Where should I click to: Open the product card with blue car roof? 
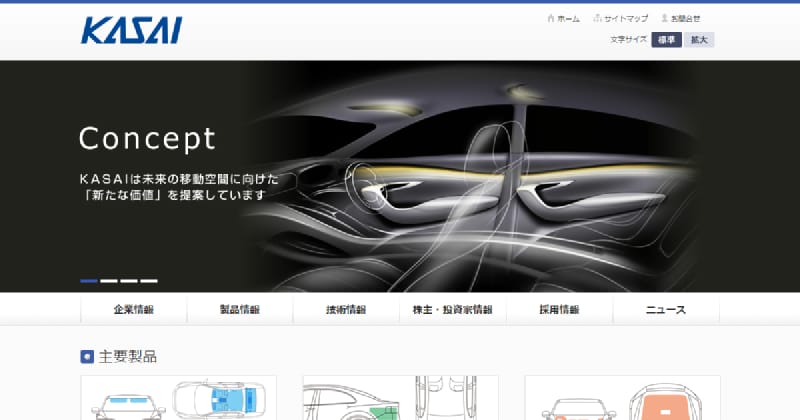pyautogui.click(x=179, y=398)
